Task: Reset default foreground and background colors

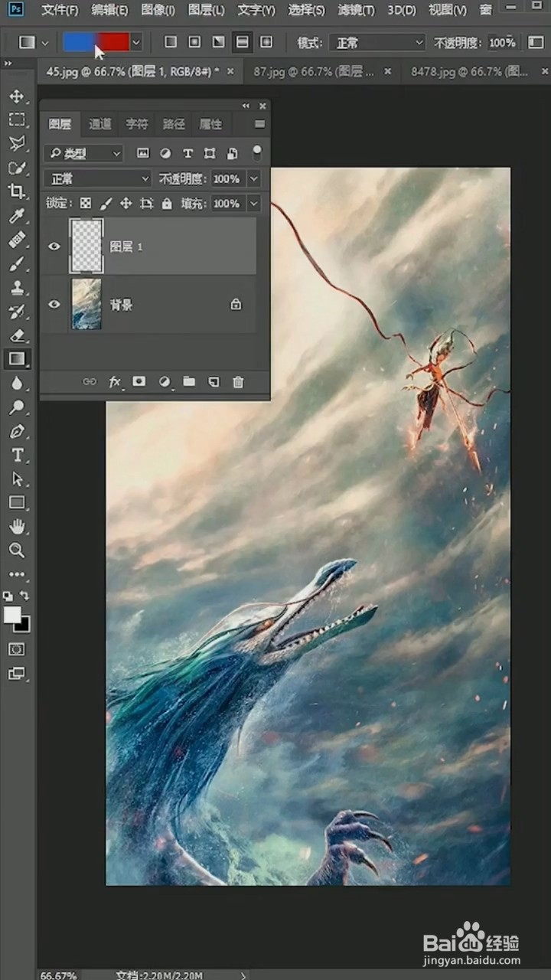Action: (8, 596)
